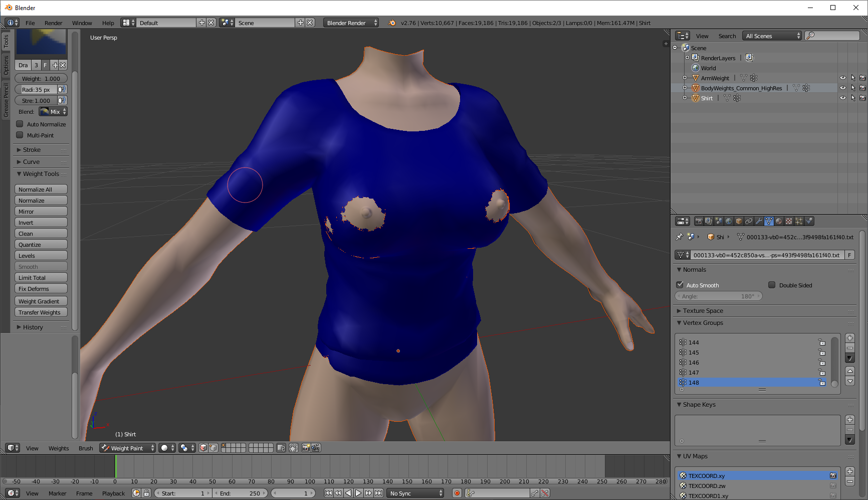Open the Help menu
This screenshot has width=868, height=500.
[x=108, y=23]
